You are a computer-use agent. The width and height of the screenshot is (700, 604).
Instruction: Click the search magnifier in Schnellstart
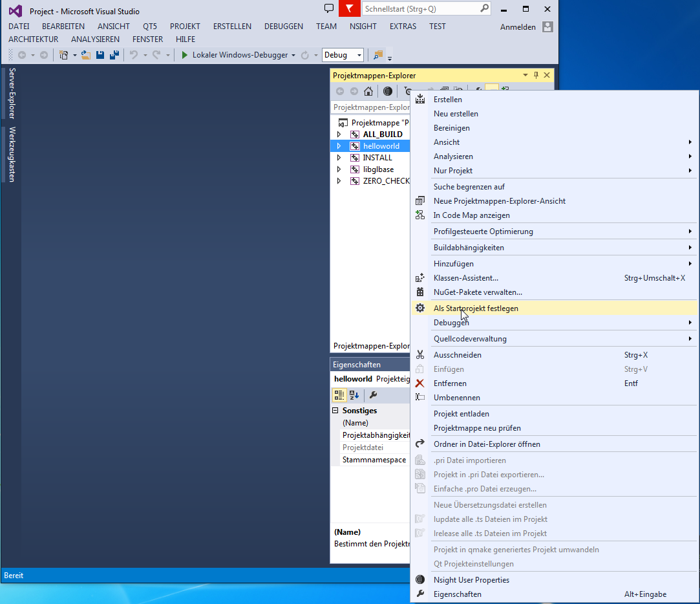(484, 8)
